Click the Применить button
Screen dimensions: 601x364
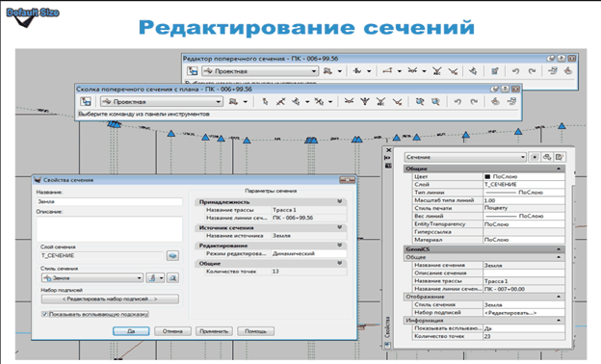pyautogui.click(x=214, y=331)
